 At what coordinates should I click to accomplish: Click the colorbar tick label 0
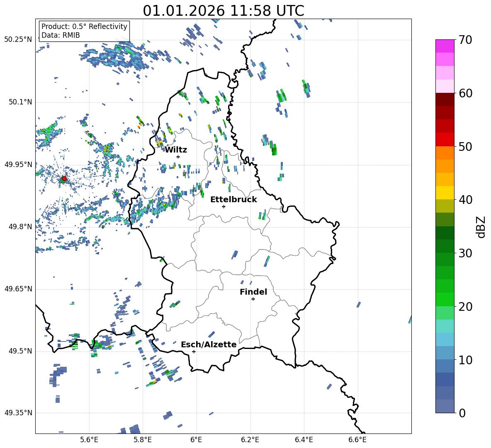[x=462, y=413]
